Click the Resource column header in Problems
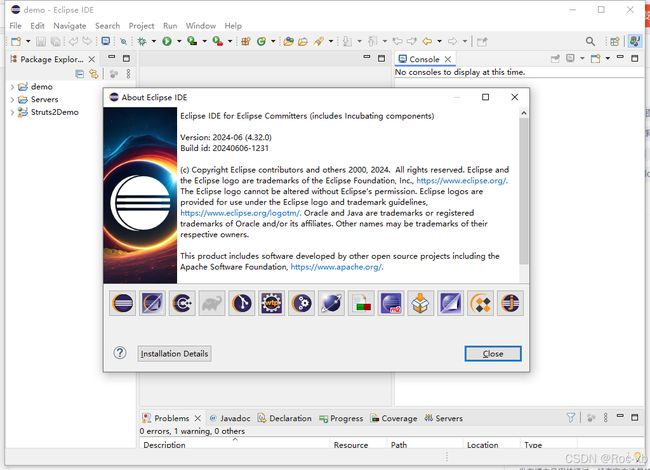 [x=359, y=444]
